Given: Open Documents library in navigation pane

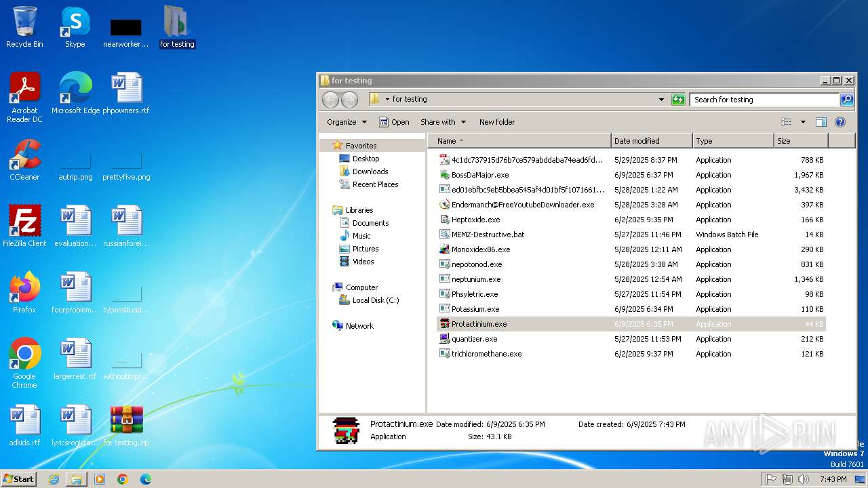Looking at the screenshot, I should click(x=370, y=223).
